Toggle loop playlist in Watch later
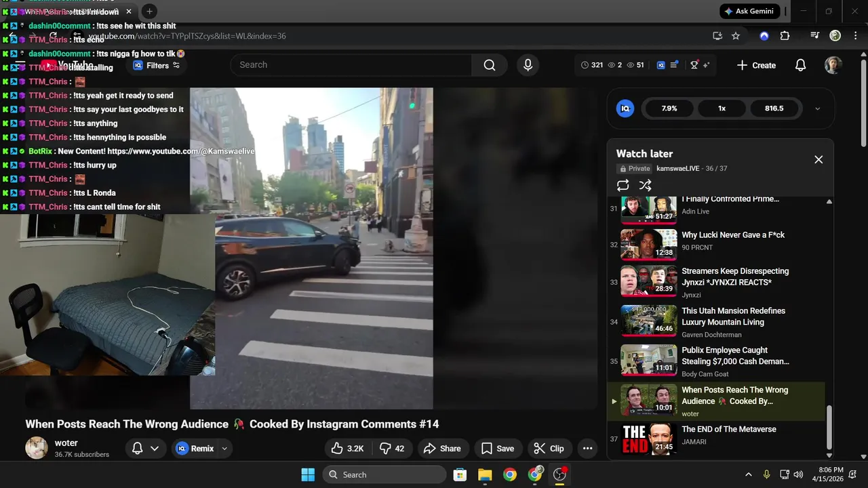 tap(623, 185)
